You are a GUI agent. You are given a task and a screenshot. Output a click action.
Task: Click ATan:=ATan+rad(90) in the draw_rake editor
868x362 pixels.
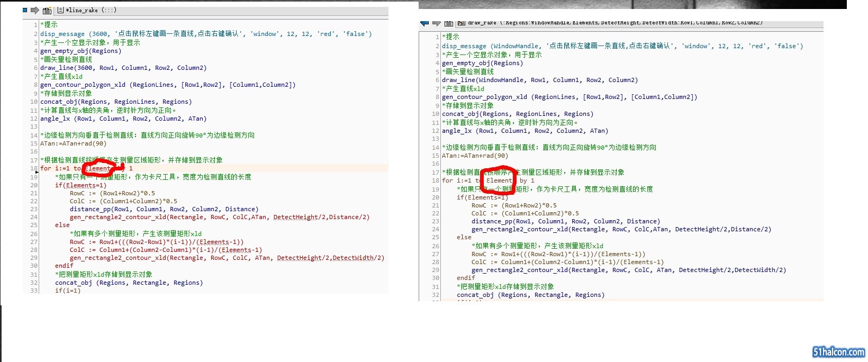pyautogui.click(x=475, y=156)
